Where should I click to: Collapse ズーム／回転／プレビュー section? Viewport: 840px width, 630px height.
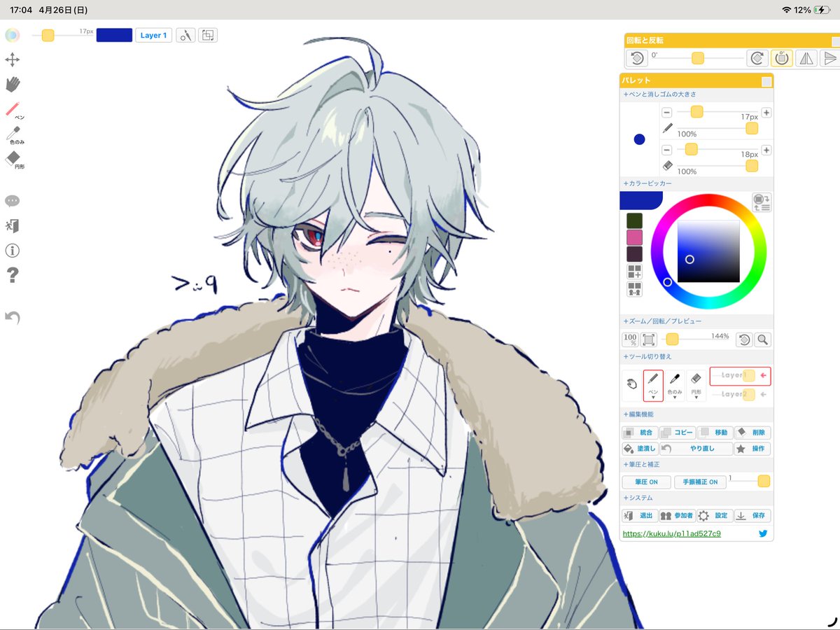coord(662,321)
